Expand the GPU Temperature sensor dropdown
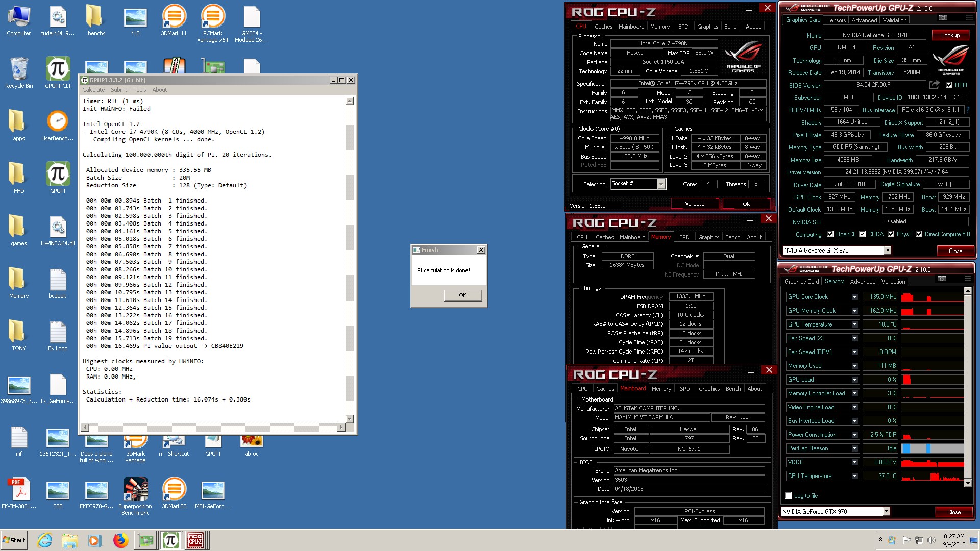The height and width of the screenshot is (551, 980). point(854,324)
